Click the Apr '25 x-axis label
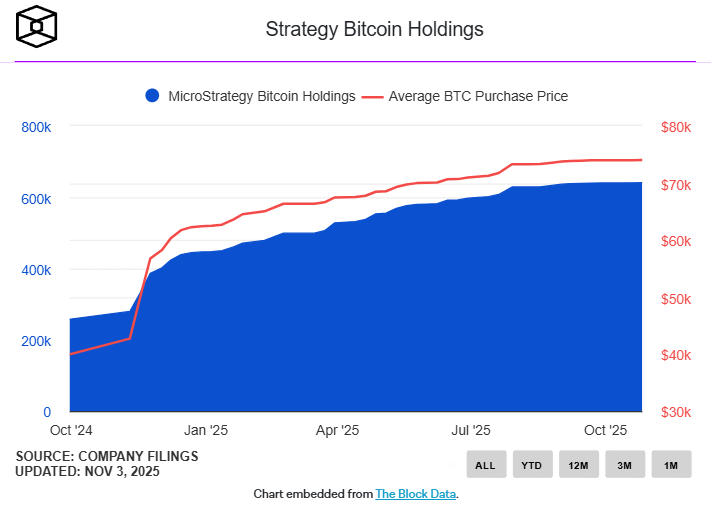Image resolution: width=711 pixels, height=505 pixels. tap(337, 430)
